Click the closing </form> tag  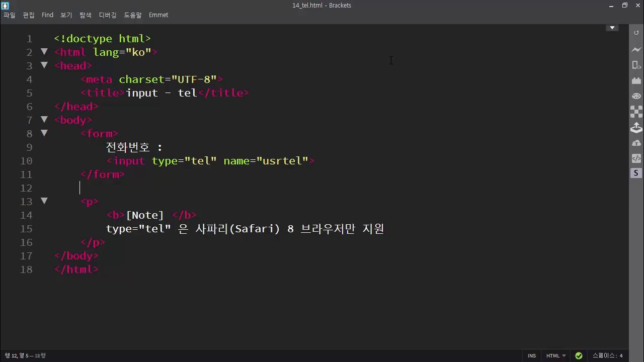(103, 174)
